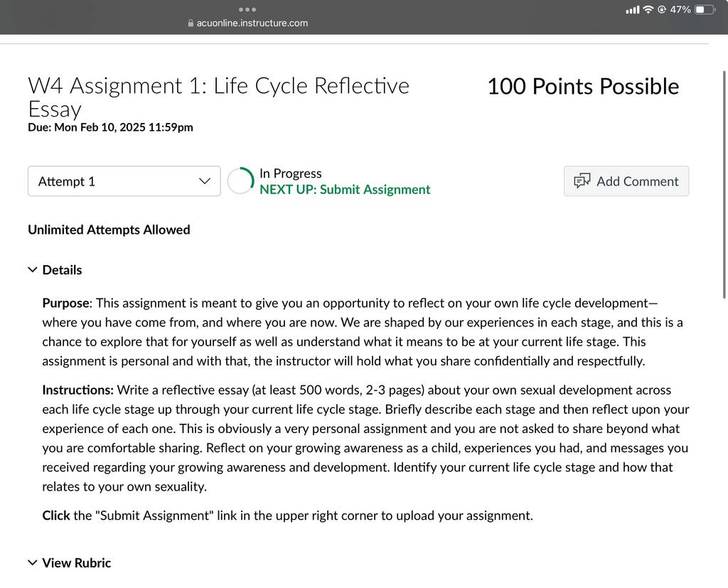Click the chevron next to View Rubric

coord(33,563)
